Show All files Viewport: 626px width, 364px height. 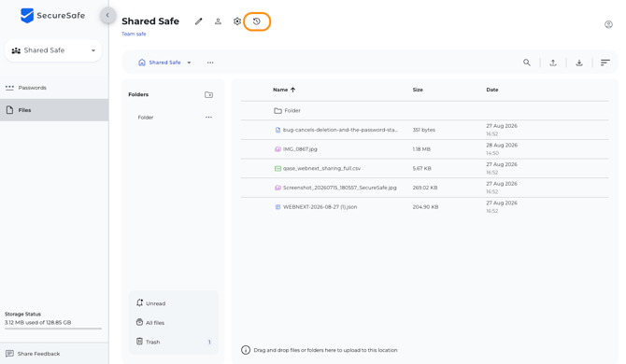(x=173, y=323)
